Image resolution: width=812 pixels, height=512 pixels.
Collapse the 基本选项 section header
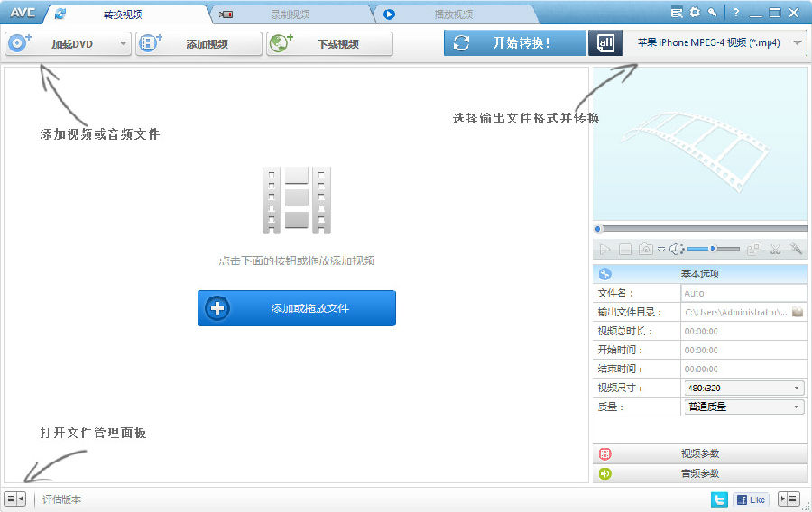coord(700,274)
